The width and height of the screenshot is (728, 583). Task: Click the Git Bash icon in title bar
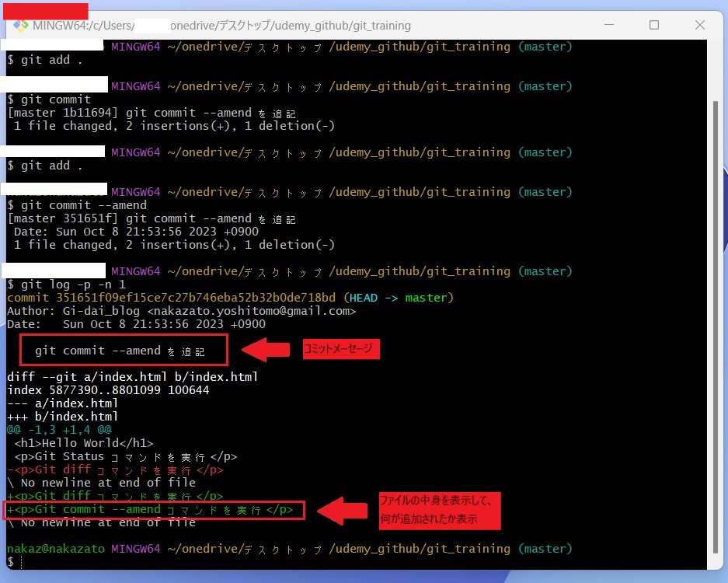click(x=20, y=26)
